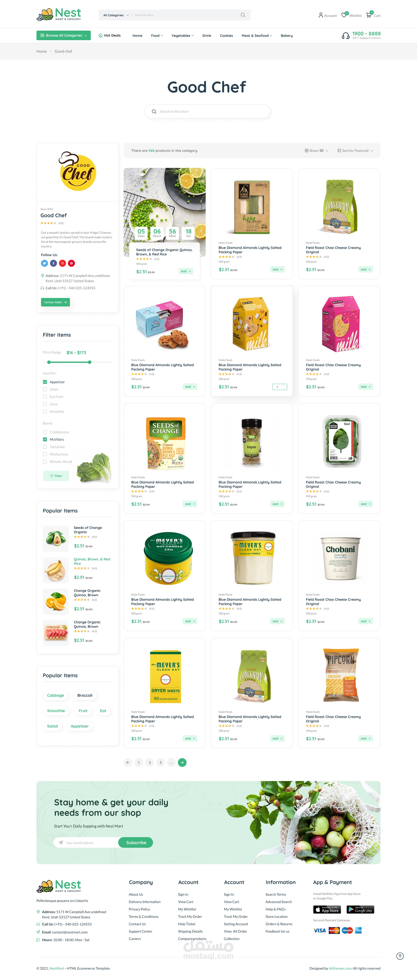This screenshot has height=980, width=417.
Task: Open the Show: 50 dropdown
Action: (317, 151)
